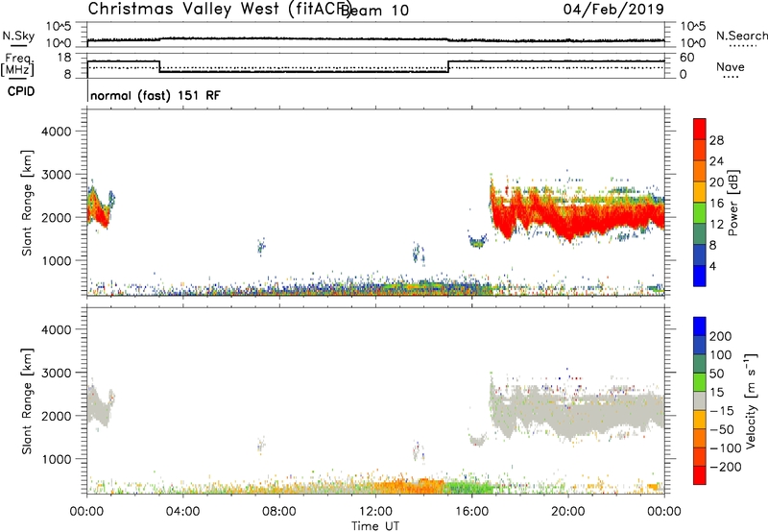Click the '04:00' time tick label
Image resolution: width=768 pixels, height=532 pixels.
click(182, 512)
